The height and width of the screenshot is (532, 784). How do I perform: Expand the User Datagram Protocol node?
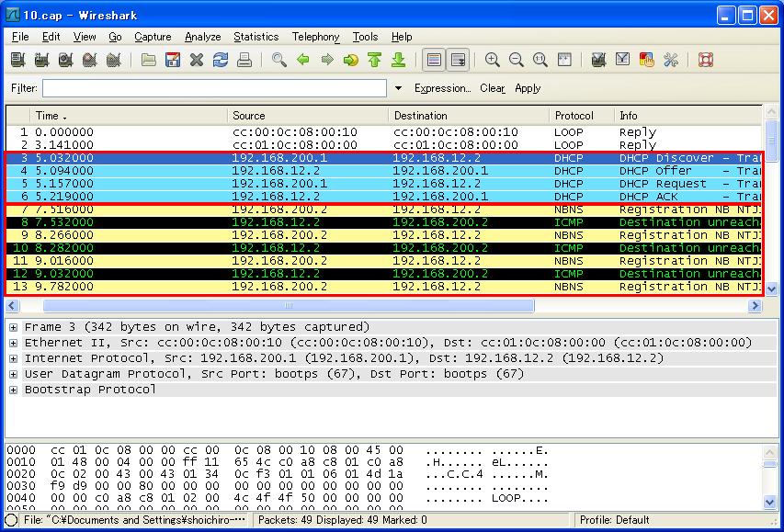coord(14,374)
